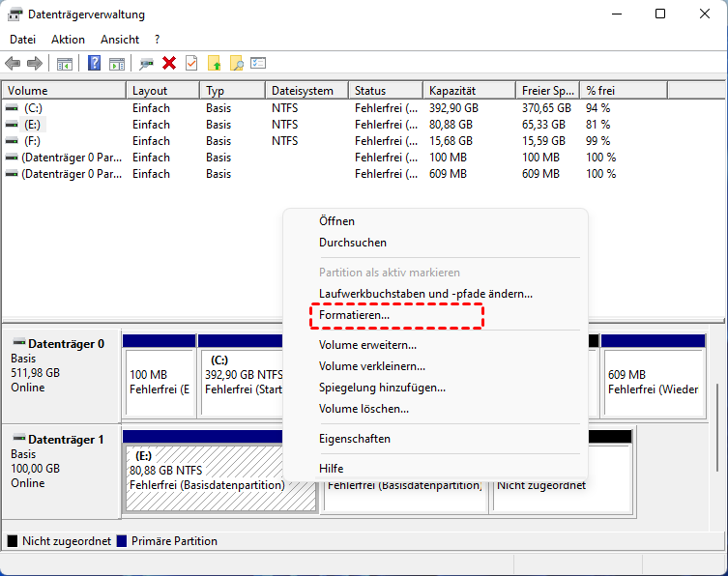Image resolution: width=728 pixels, height=576 pixels.
Task: Sort list by Kapazität column header
Action: pyautogui.click(x=451, y=91)
